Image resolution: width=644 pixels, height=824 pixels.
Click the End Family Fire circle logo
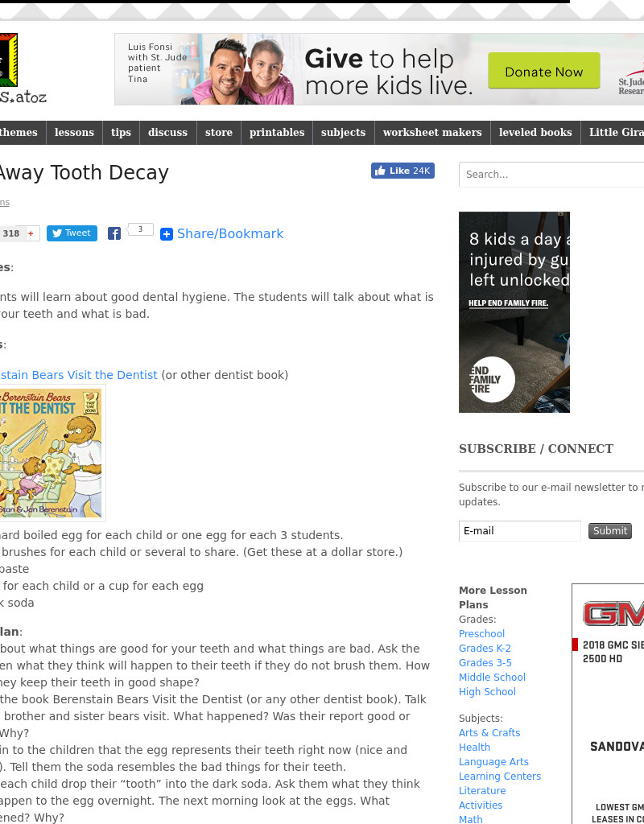coord(493,379)
